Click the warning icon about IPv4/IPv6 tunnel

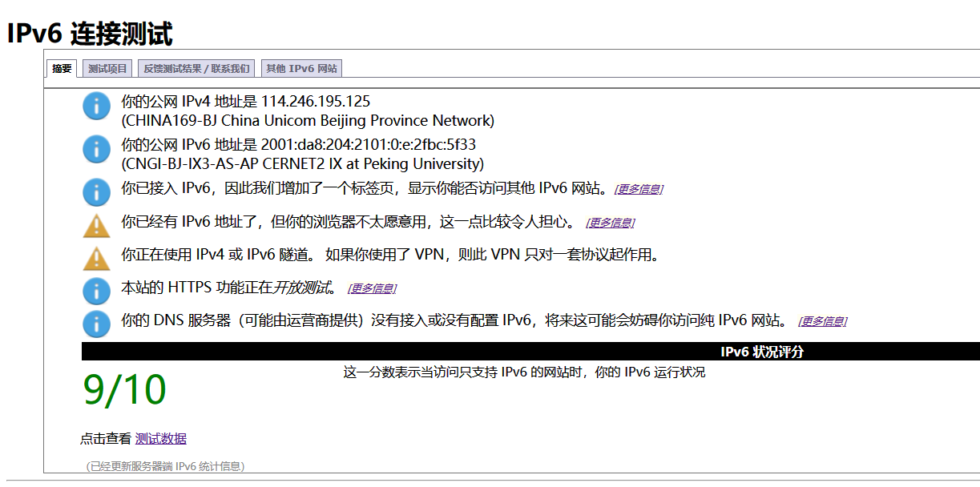pos(95,258)
